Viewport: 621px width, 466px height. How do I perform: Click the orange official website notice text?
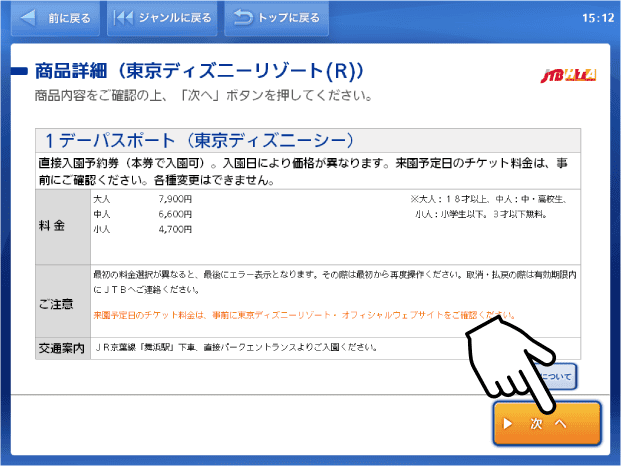[300, 314]
